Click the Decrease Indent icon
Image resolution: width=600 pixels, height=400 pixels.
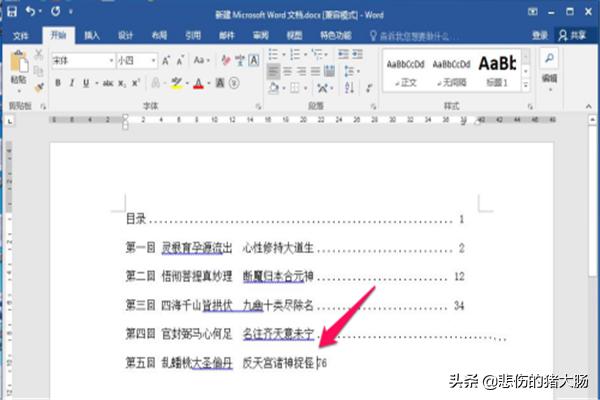(343, 54)
